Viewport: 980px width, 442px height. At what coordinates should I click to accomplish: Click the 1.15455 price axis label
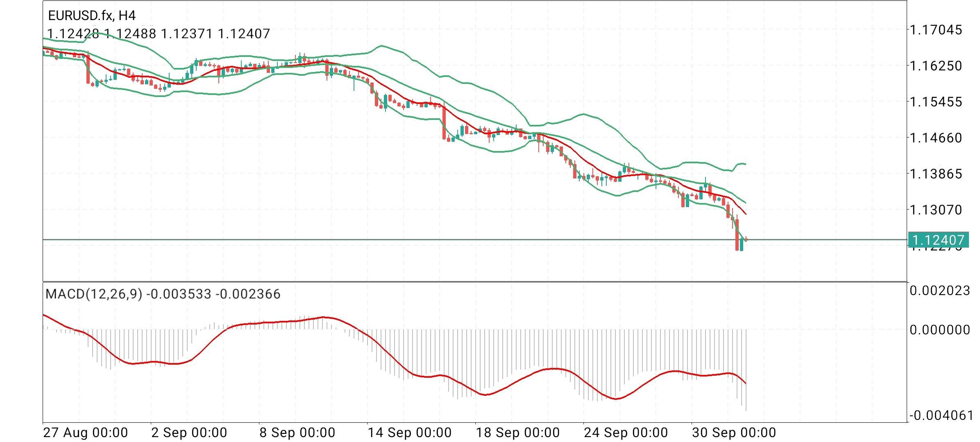(x=936, y=101)
